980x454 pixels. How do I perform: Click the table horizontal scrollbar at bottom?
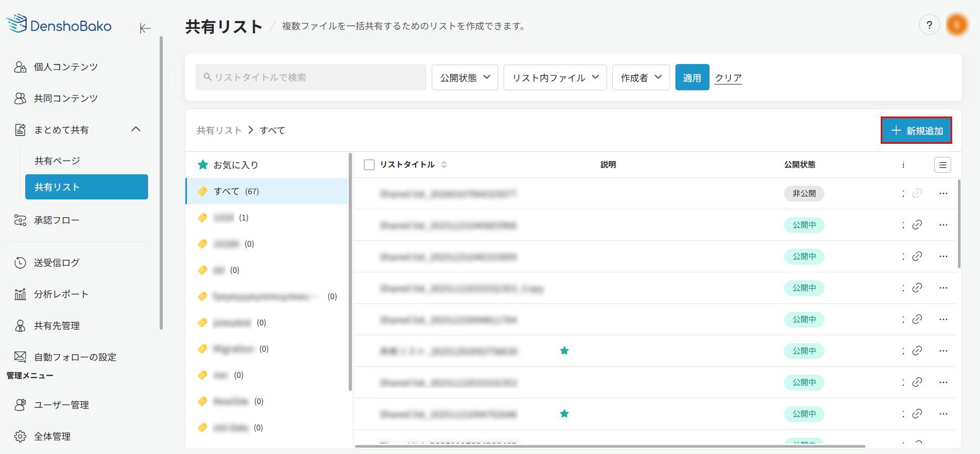click(610, 446)
